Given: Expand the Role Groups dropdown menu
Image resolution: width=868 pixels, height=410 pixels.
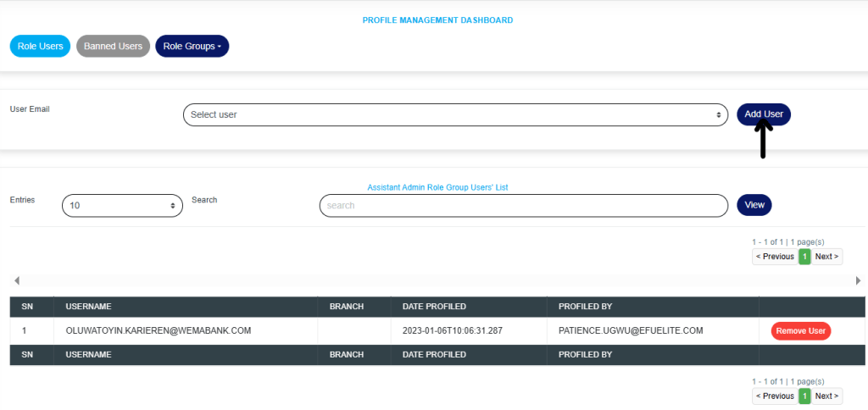Looking at the screenshot, I should pos(192,46).
